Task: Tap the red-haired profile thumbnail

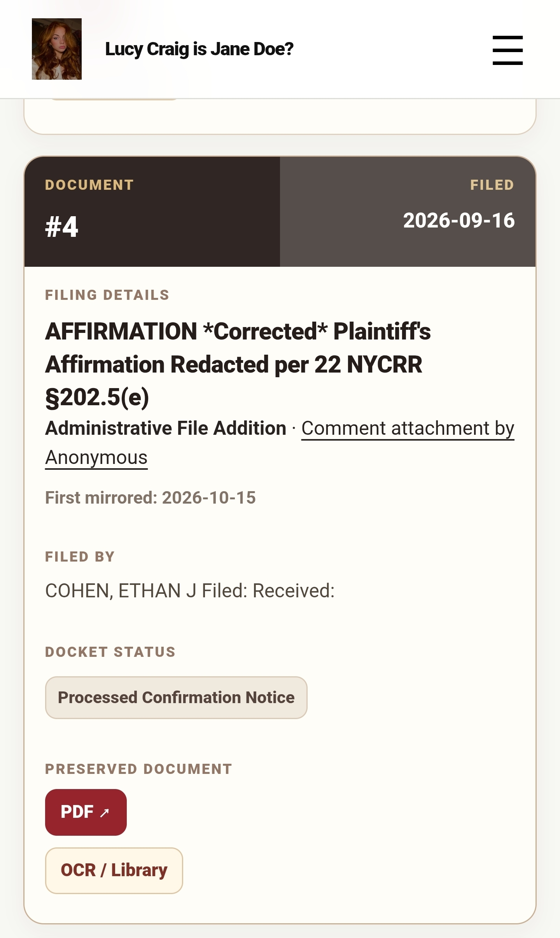Action: click(x=57, y=49)
